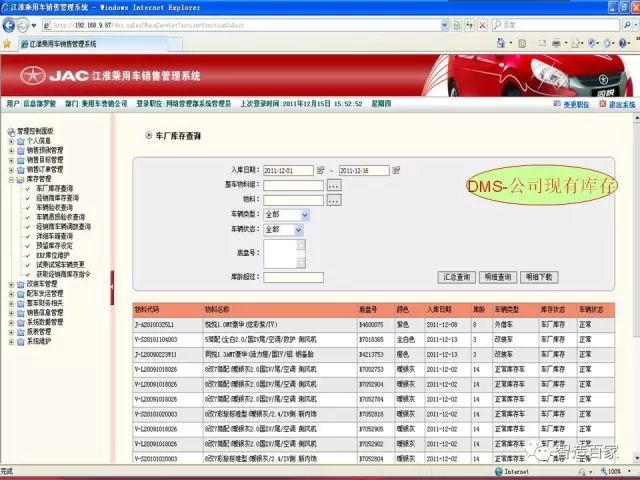The width and height of the screenshot is (640, 480).
Task: Refresh the page with the refresh icon
Action: pos(469,25)
